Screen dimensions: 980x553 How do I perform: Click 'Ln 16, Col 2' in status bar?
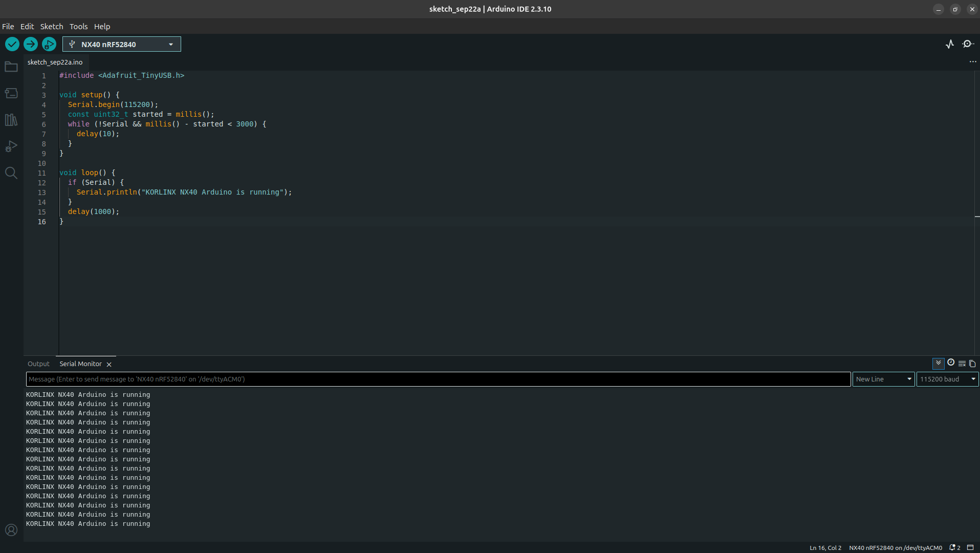[825, 547]
